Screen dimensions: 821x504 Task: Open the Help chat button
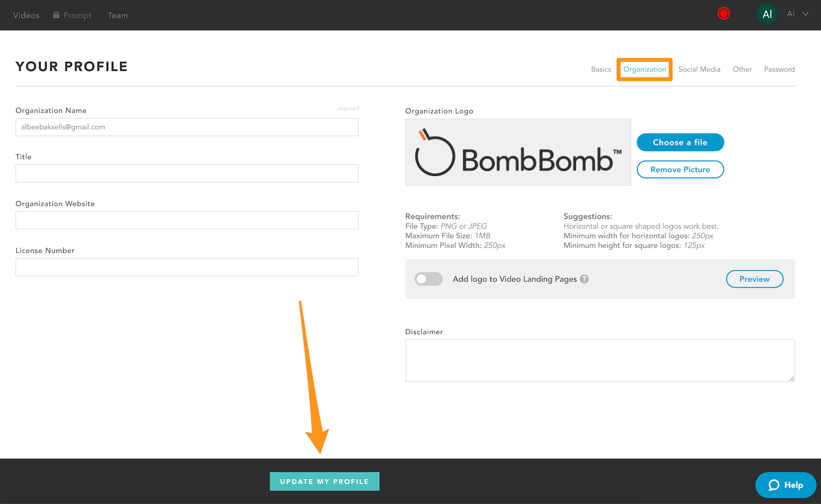[x=786, y=485]
